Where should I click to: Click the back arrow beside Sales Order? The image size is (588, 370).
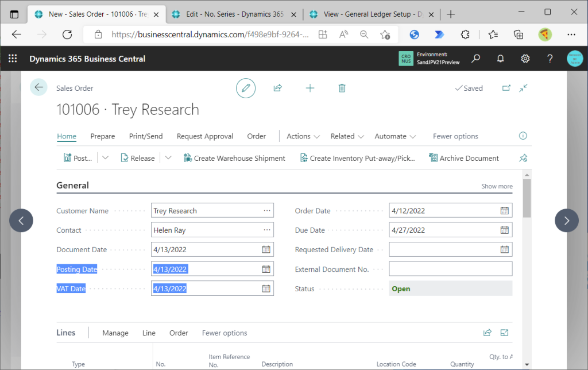click(x=38, y=87)
